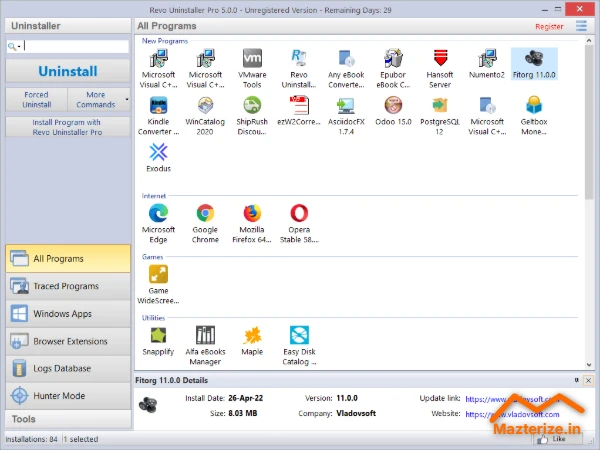Open the hamburger menu beside Register
The width and height of the screenshot is (600, 450).
coord(581,26)
